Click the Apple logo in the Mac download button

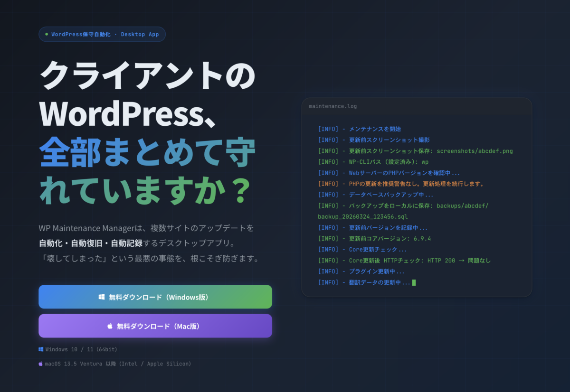[110, 326]
